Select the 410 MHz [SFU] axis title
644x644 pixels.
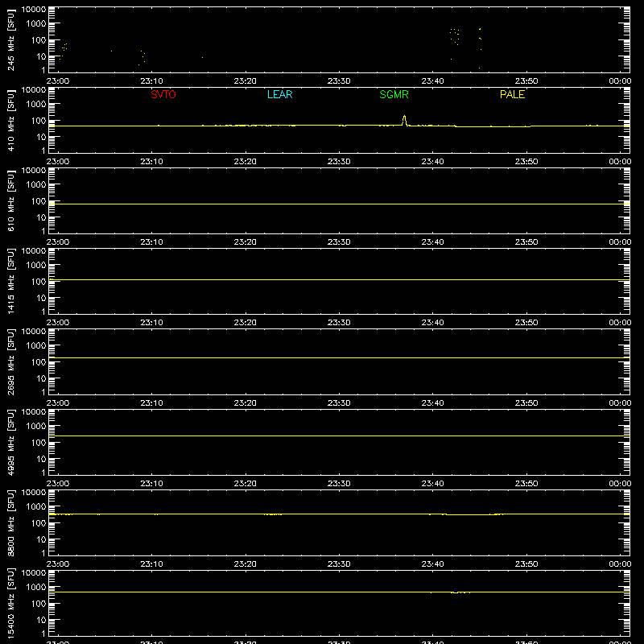(11, 120)
